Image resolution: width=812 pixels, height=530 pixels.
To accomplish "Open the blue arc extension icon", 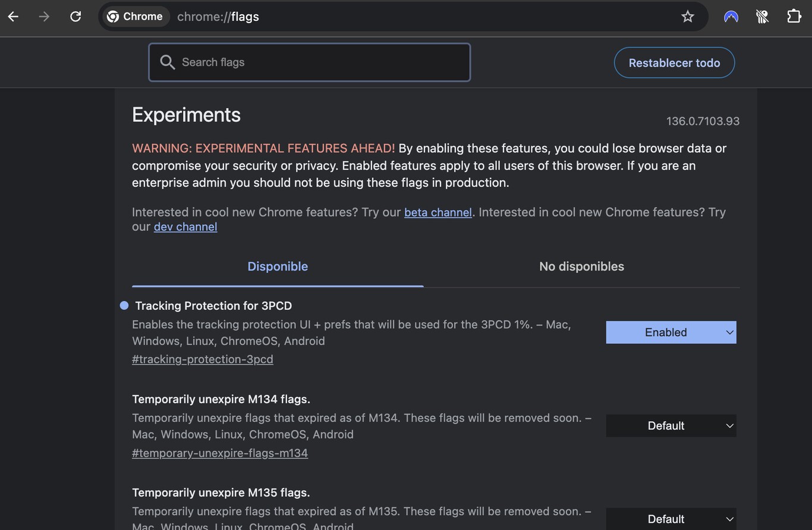I will point(731,17).
